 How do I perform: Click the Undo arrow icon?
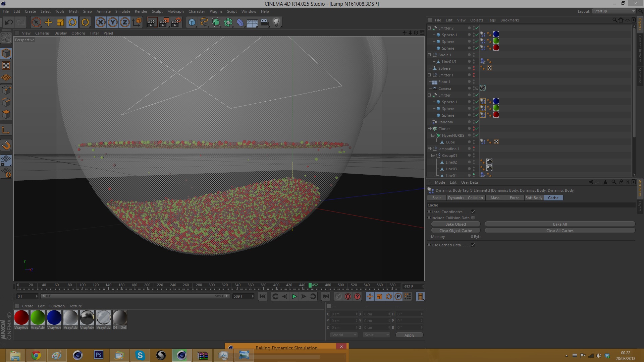click(9, 22)
